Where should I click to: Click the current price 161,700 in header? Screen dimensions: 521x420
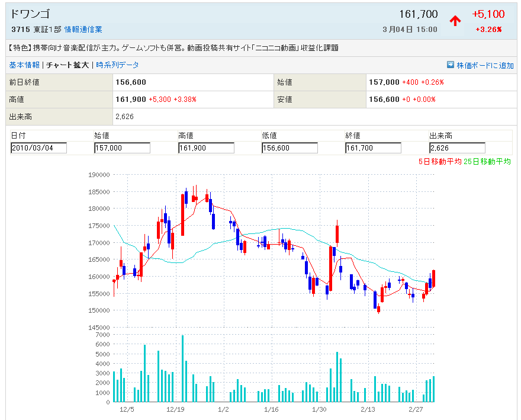point(419,14)
